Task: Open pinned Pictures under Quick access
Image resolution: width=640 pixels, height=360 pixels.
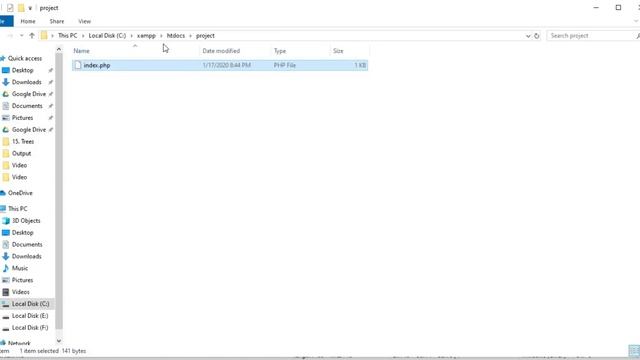Action: [x=22, y=118]
